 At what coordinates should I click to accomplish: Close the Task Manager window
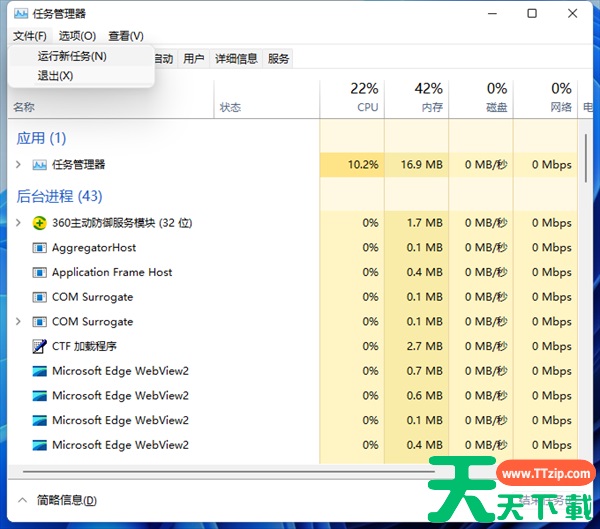click(x=572, y=14)
